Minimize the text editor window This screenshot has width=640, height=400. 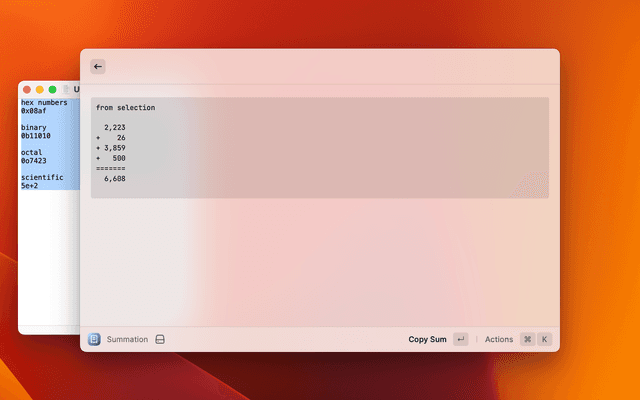(39, 90)
